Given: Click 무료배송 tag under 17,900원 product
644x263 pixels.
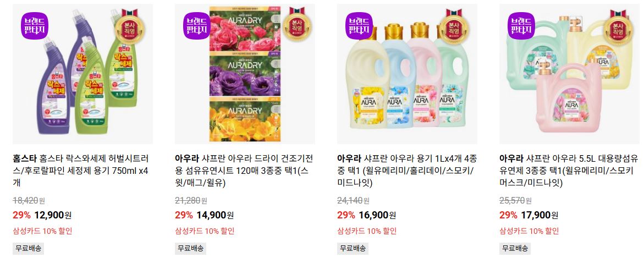Looking at the screenshot, I should click(x=515, y=248).
